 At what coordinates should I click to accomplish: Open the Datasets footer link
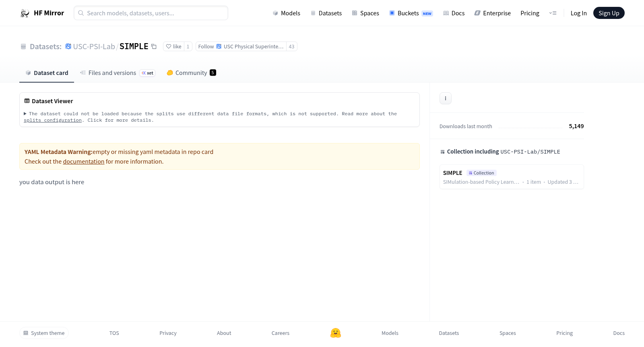point(449,333)
